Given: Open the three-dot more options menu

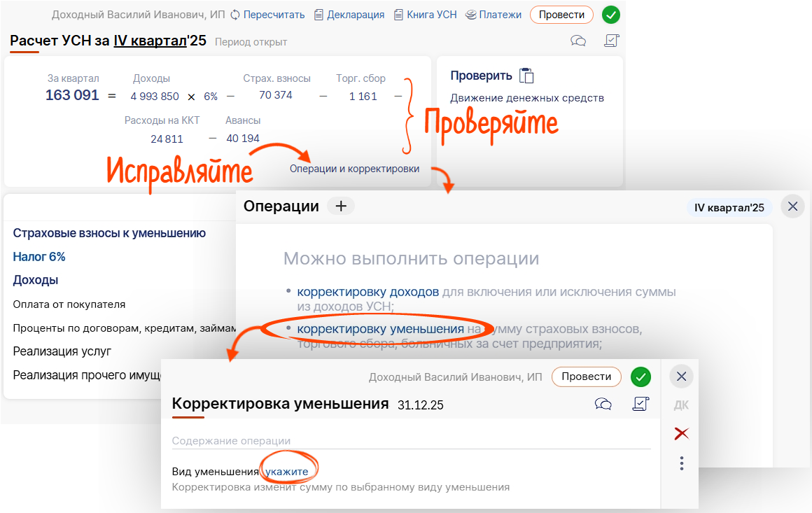Looking at the screenshot, I should pos(682,463).
